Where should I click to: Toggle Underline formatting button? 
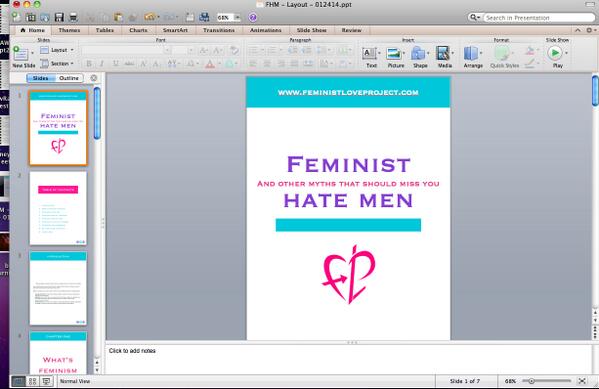(115, 64)
